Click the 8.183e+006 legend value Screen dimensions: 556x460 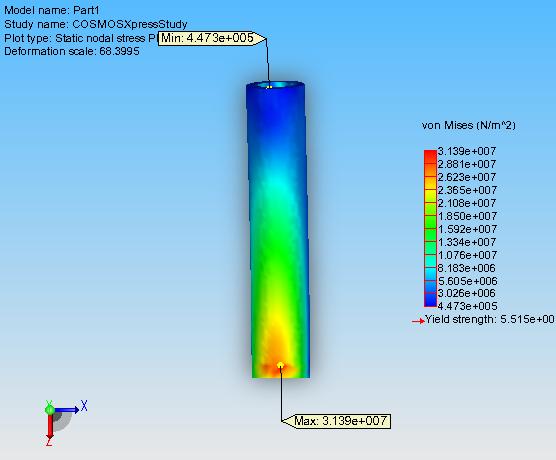467,268
